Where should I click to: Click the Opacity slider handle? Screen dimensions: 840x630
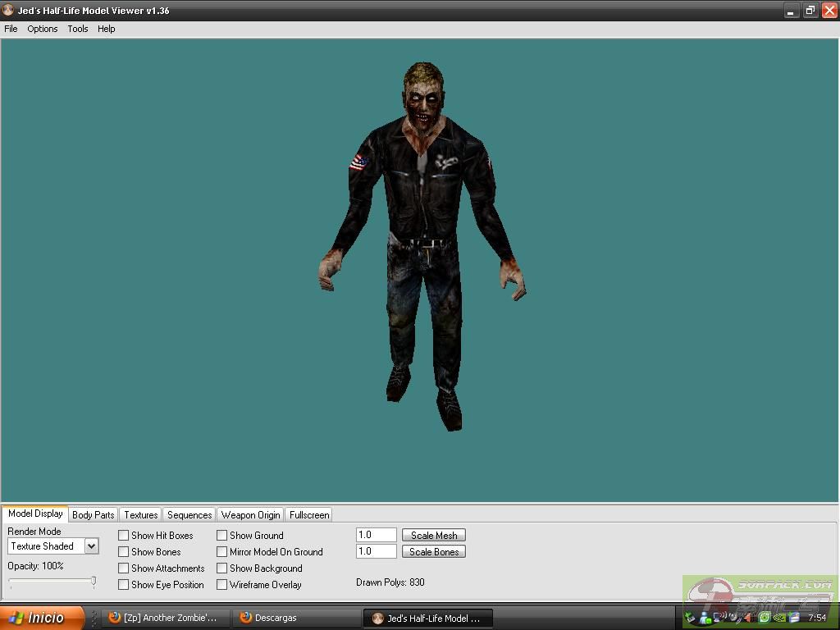pos(94,582)
